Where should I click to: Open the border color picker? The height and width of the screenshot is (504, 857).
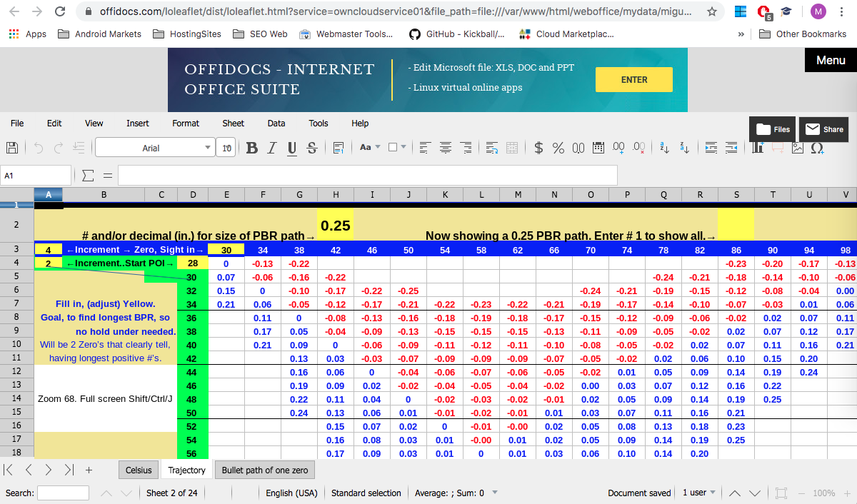click(x=404, y=148)
